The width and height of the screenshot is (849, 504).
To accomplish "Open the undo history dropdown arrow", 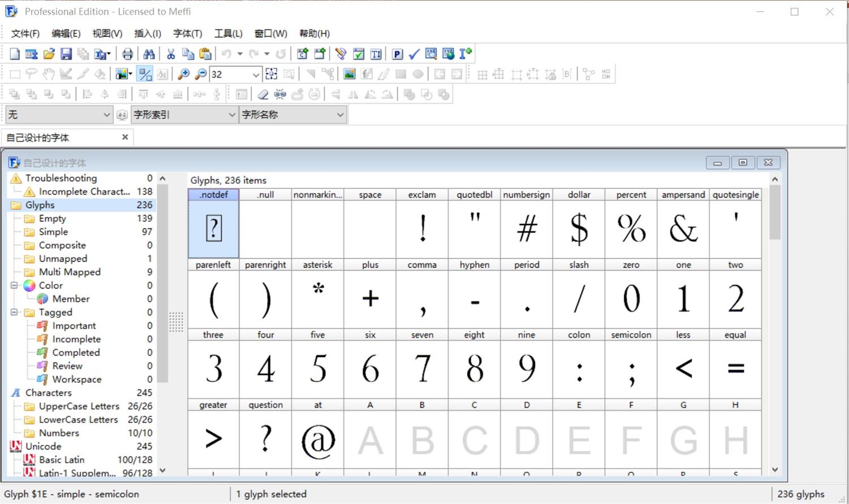I will click(x=240, y=54).
